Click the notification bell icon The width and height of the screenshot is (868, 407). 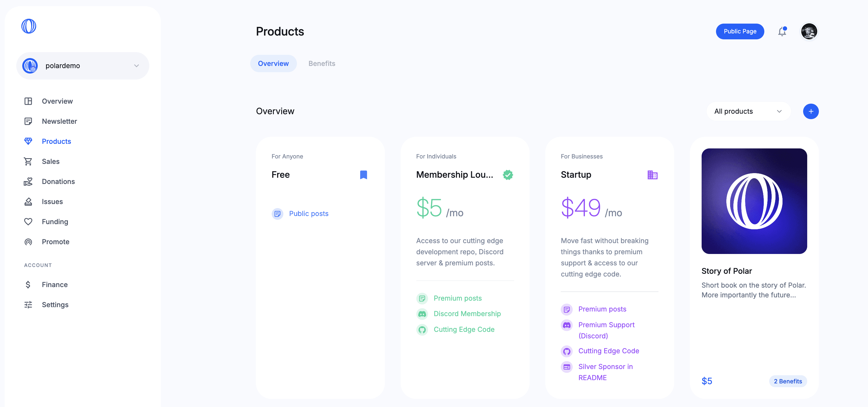coord(782,31)
